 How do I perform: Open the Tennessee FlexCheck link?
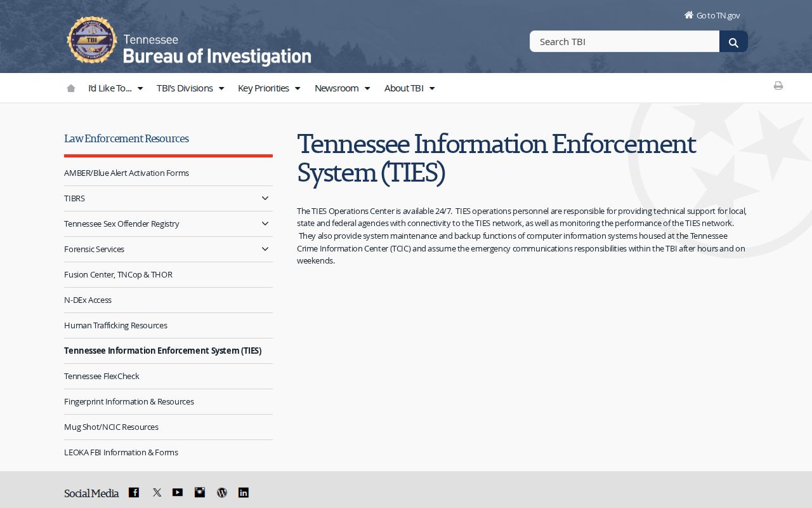(x=101, y=376)
